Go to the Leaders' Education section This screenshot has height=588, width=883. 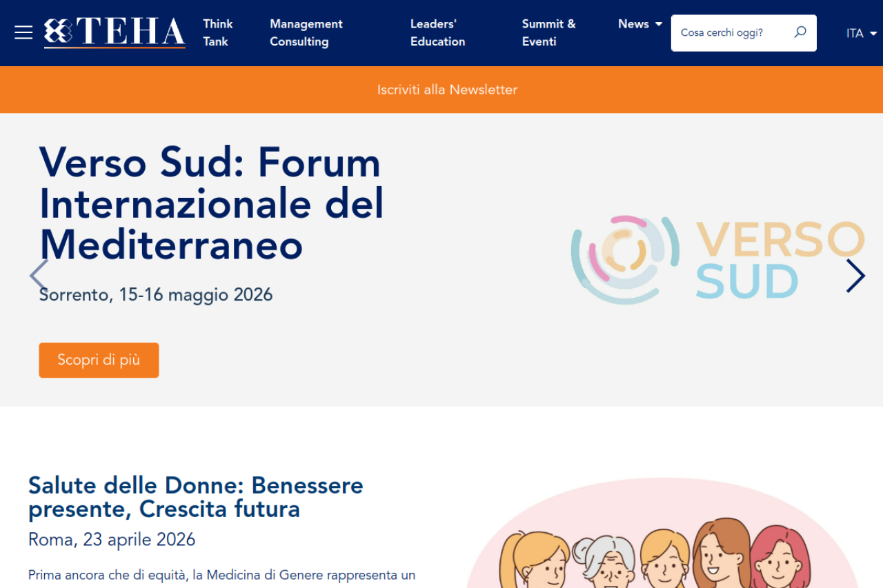(437, 32)
